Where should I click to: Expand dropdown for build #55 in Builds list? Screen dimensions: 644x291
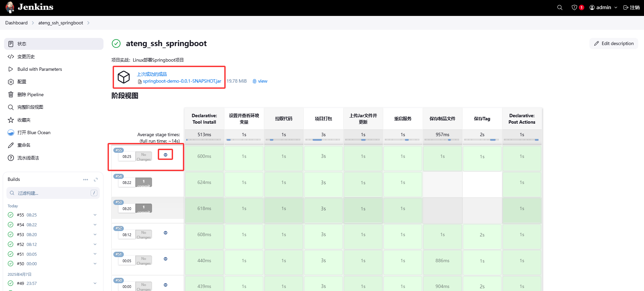95,215
